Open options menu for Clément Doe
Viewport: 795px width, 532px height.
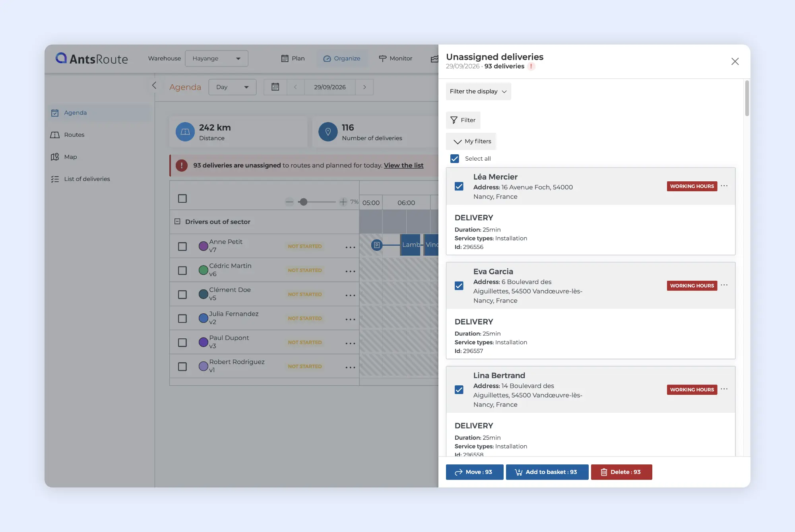(350, 295)
